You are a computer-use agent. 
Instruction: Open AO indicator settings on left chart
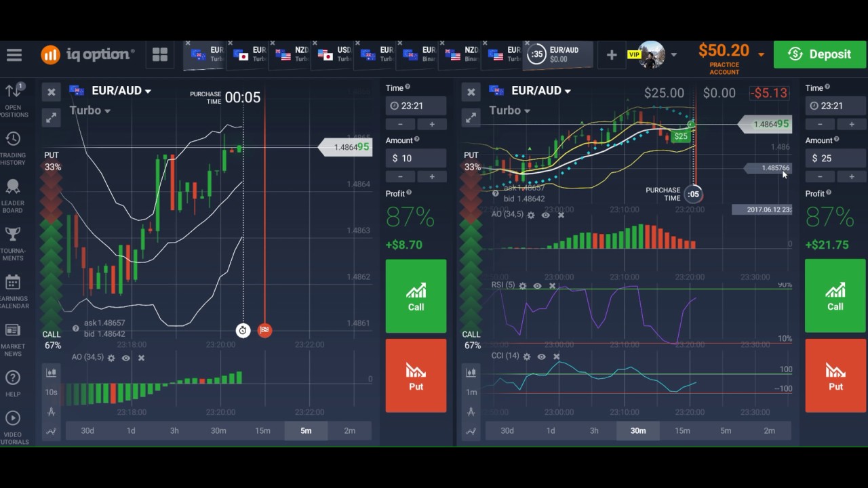click(x=111, y=358)
